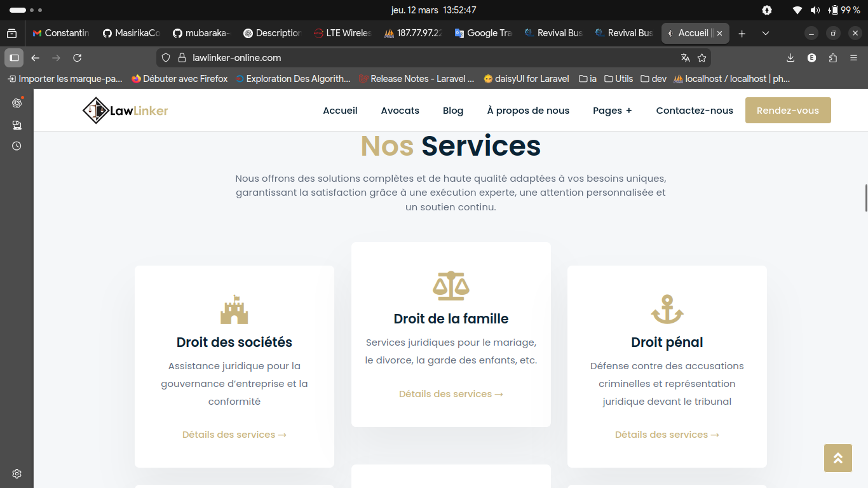Open the Avocats navigation menu item
The height and width of the screenshot is (488, 868).
point(400,111)
